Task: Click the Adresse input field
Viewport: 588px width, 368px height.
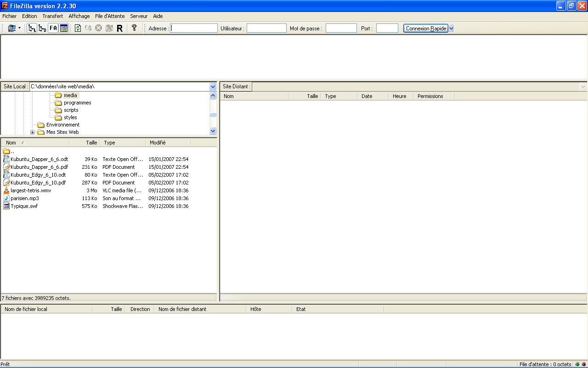Action: tap(194, 28)
